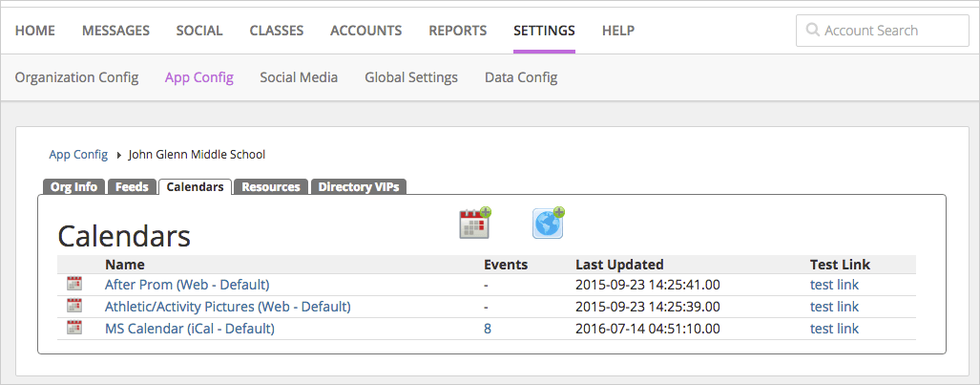
Task: Click the calendar icon beside MS Calendar
Action: [x=74, y=328]
